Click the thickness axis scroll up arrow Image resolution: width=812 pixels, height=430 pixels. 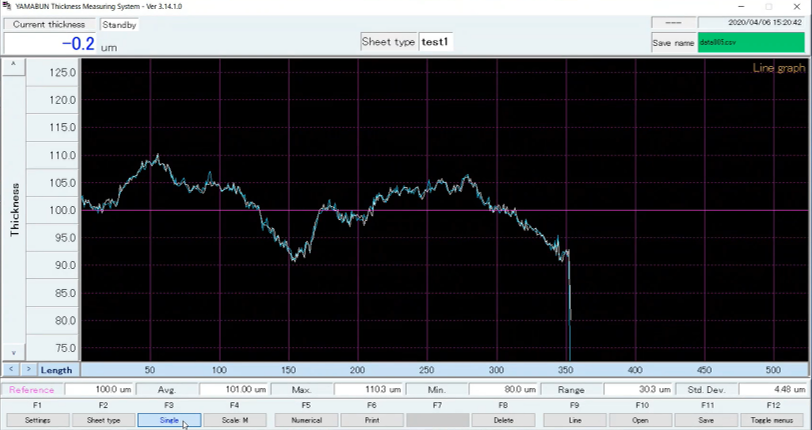(14, 64)
